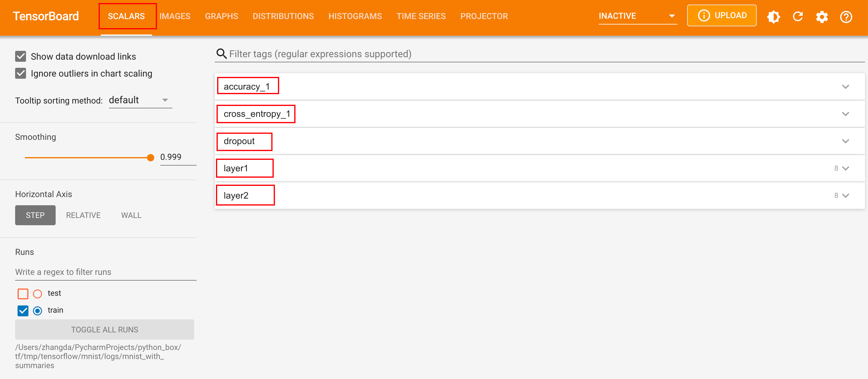
Task: Click the Smoothing slider handle
Action: [x=151, y=157]
